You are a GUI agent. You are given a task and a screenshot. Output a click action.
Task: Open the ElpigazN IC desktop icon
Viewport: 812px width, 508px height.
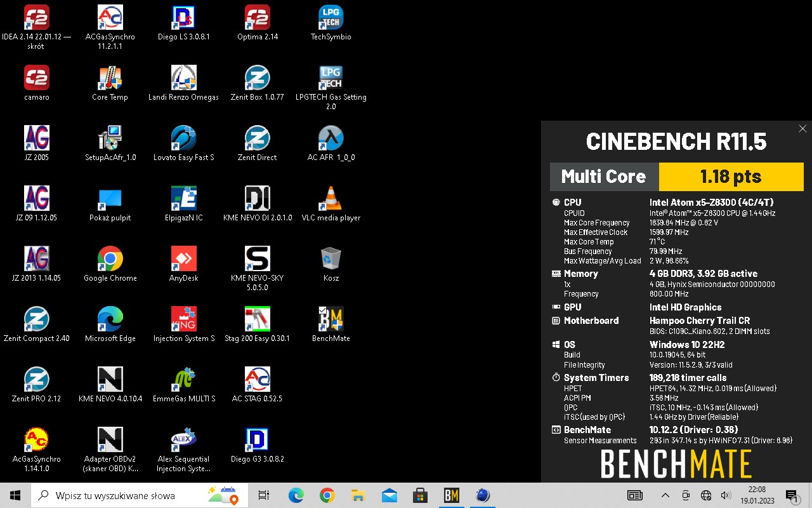coord(183,199)
